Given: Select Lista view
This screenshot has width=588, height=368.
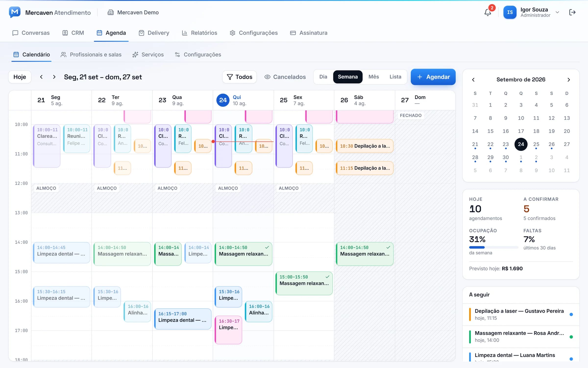Looking at the screenshot, I should pyautogui.click(x=395, y=77).
